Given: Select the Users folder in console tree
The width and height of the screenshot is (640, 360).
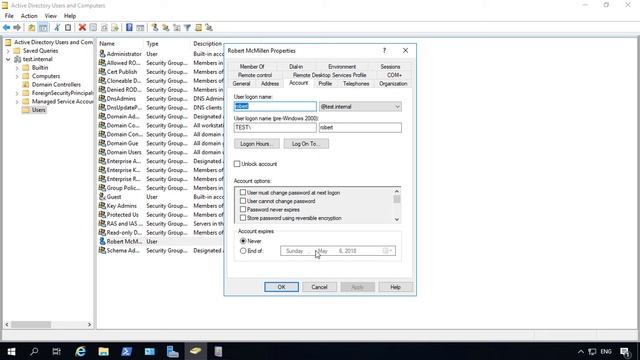Looking at the screenshot, I should (38, 110).
